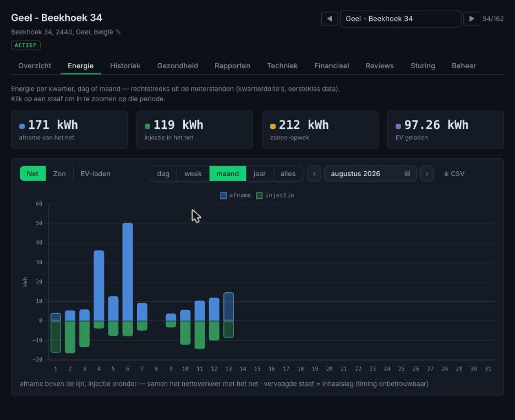Switch to the Overzicht tab
Screen dimensions: 515x420
click(35, 66)
